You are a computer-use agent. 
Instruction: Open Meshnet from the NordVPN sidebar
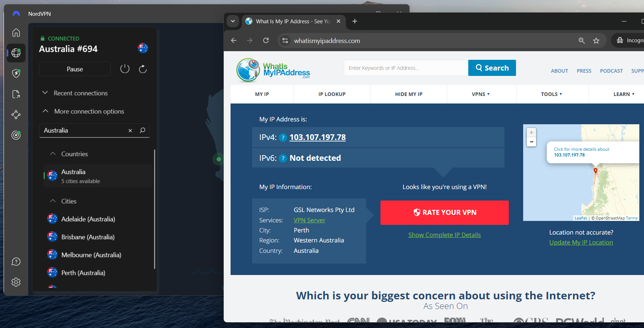16,115
